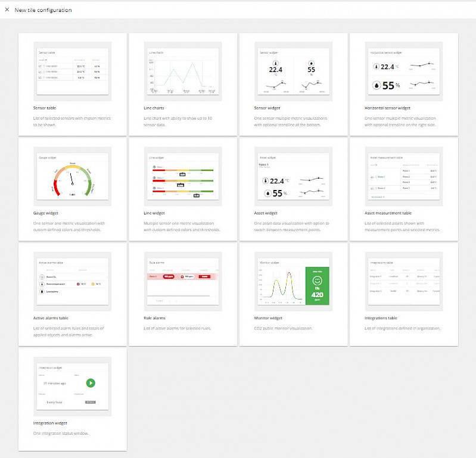Select the Sensor table tile preview

click(x=73, y=71)
